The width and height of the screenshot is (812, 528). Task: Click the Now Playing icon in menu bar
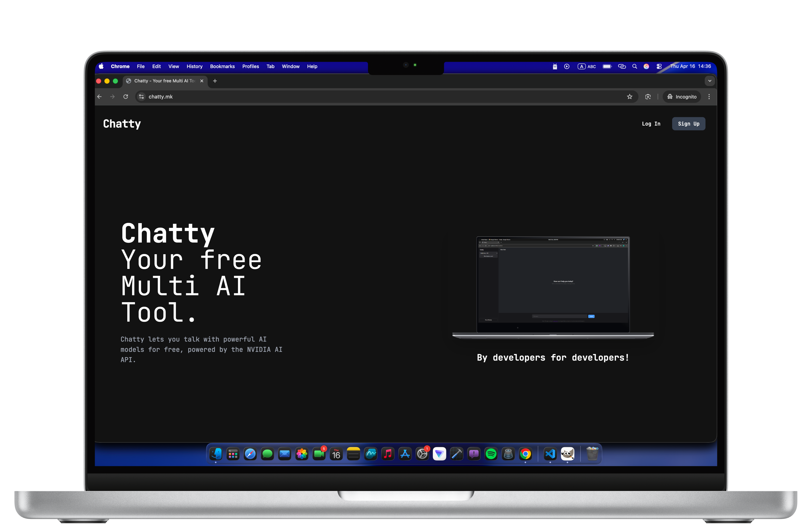point(567,67)
